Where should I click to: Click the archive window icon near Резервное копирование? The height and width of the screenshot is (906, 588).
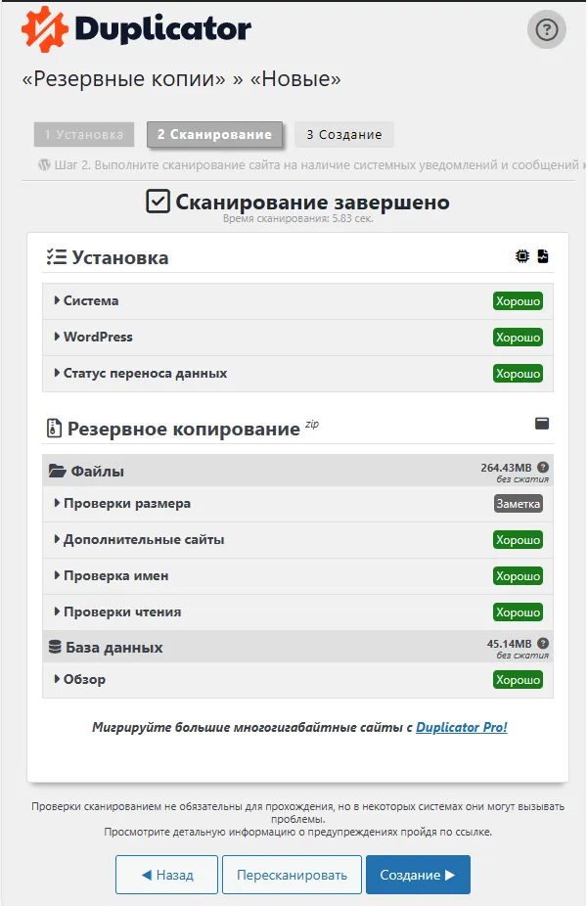click(542, 424)
